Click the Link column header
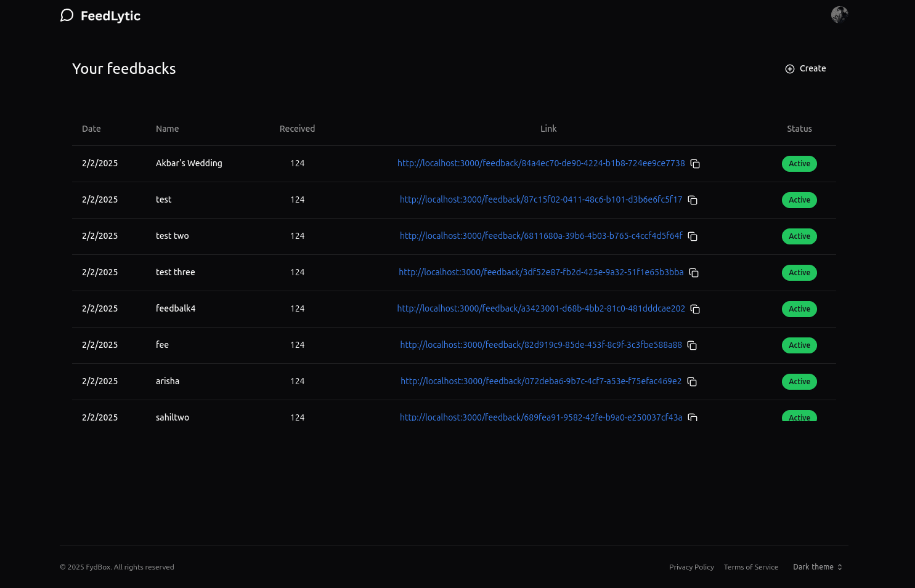Image resolution: width=915 pixels, height=588 pixels. (548, 129)
